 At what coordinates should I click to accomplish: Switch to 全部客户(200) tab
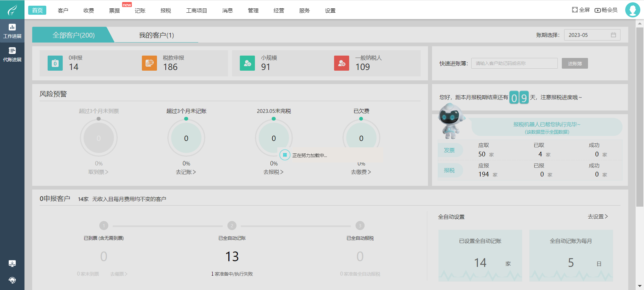tap(73, 35)
